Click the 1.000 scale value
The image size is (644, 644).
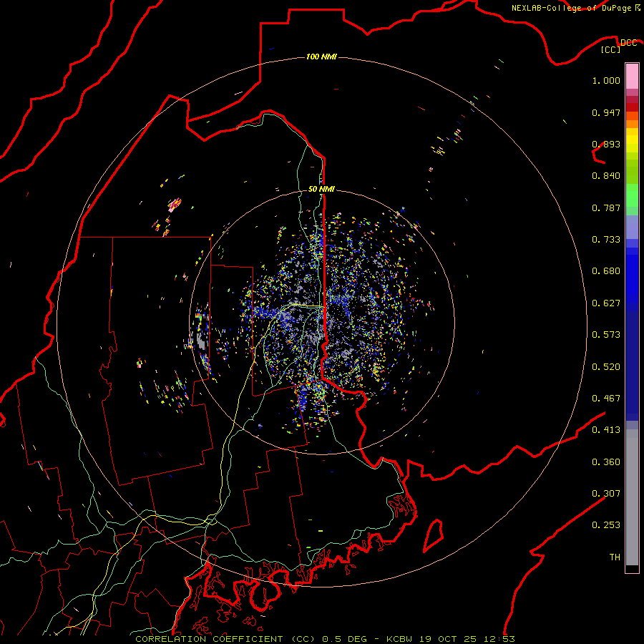pyautogui.click(x=606, y=80)
